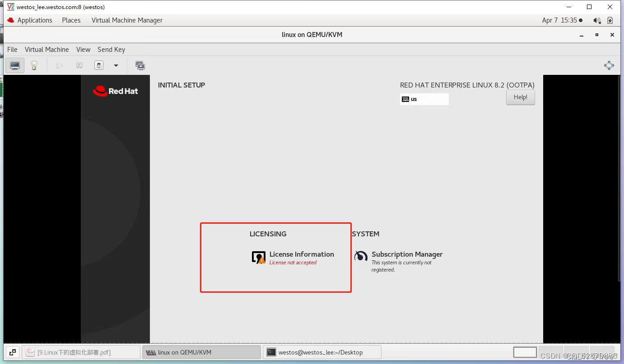Open the Virtual Machine menu
The image size is (624, 364).
click(47, 50)
